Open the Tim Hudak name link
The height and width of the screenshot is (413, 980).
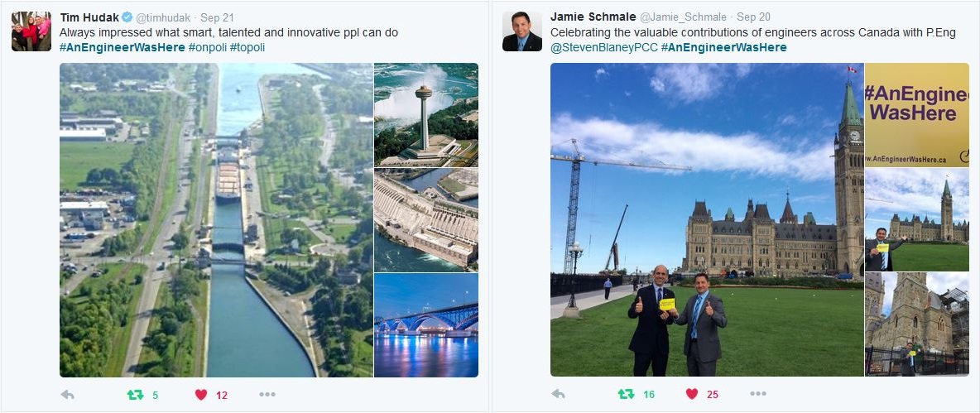coord(89,17)
